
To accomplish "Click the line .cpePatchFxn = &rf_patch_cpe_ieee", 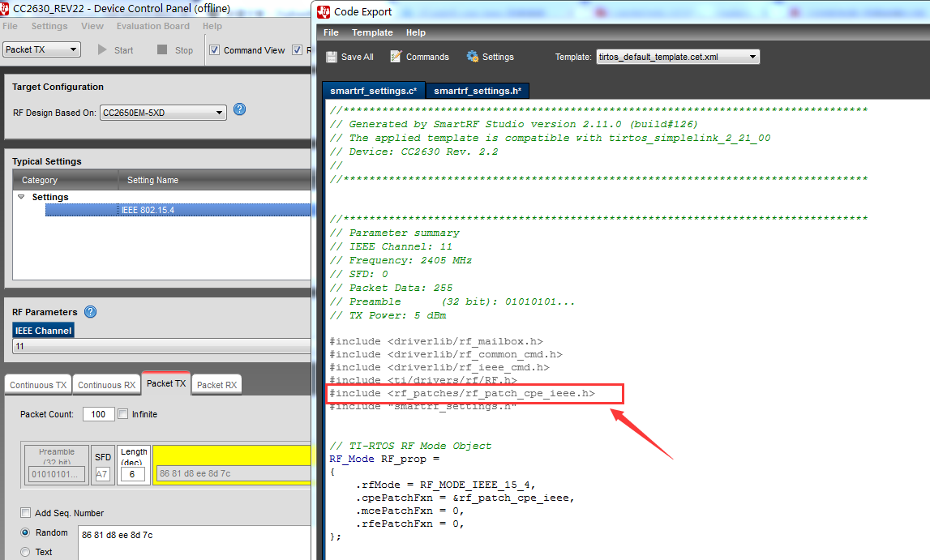I will click(465, 498).
